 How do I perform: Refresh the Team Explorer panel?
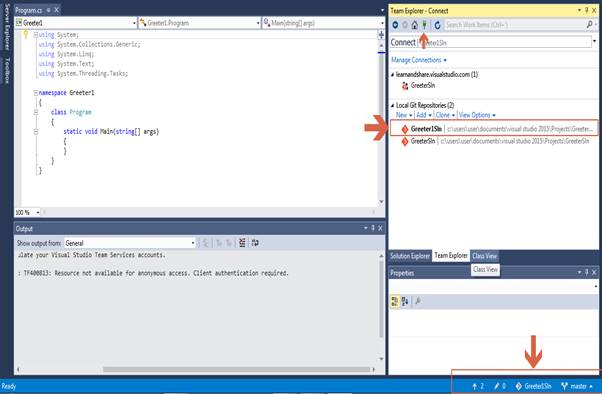coord(437,25)
